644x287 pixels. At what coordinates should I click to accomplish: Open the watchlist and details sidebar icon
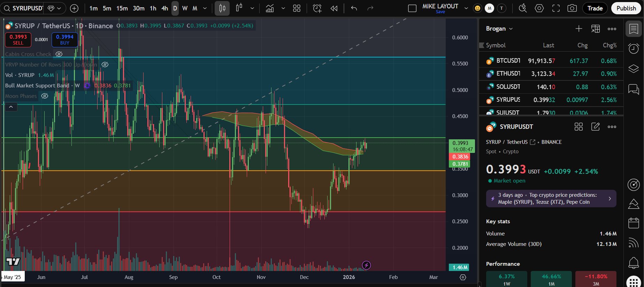(634, 29)
